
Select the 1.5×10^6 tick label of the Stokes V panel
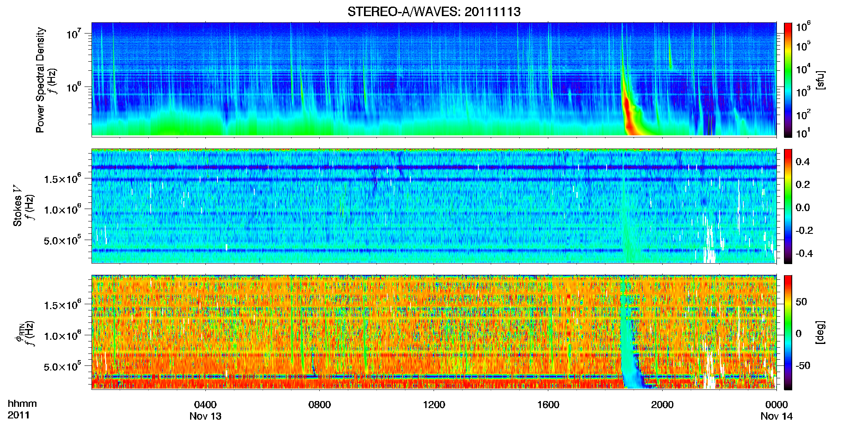click(63, 179)
